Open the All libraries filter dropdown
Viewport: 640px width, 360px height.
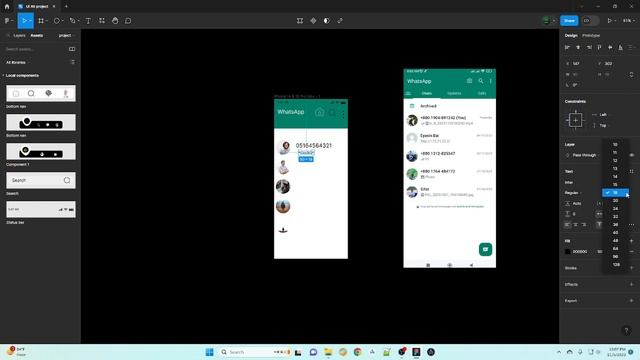tap(18, 62)
